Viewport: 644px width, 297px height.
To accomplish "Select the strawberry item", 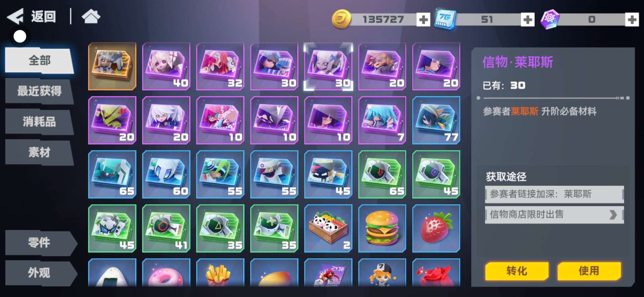I will coord(436,228).
